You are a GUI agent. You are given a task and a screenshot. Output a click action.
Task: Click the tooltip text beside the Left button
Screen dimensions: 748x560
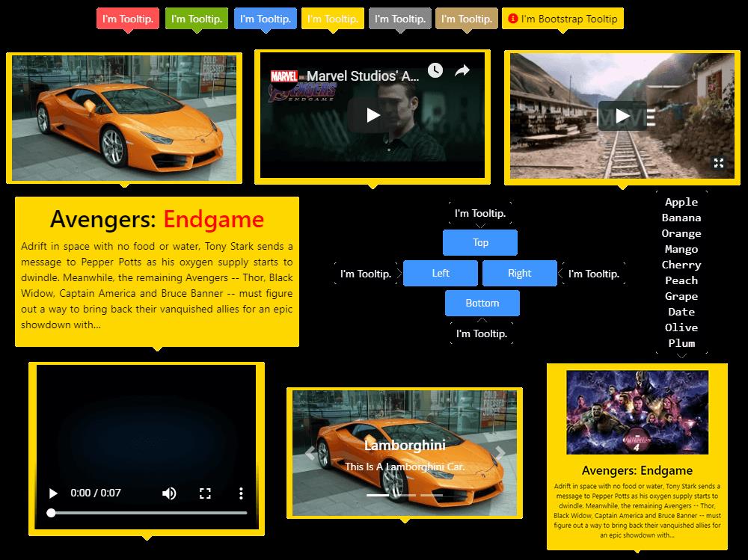point(366,274)
